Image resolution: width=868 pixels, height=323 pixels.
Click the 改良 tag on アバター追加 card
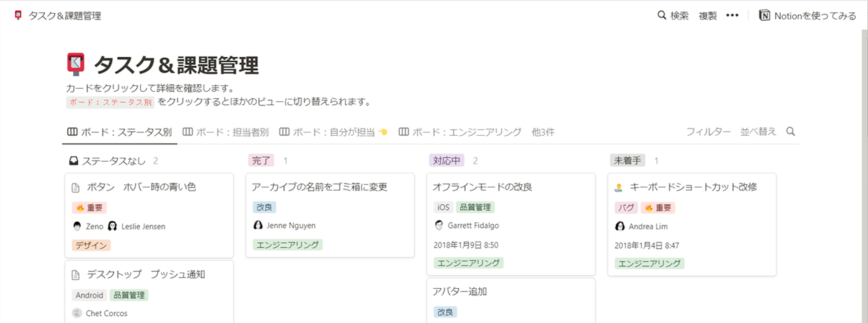445,312
